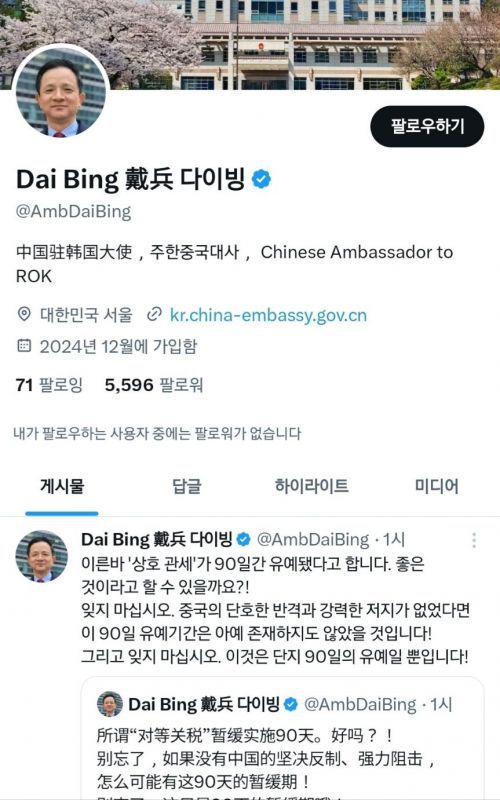500x800 pixels.
Task: Open the large profile avatar photo
Action: point(61,92)
